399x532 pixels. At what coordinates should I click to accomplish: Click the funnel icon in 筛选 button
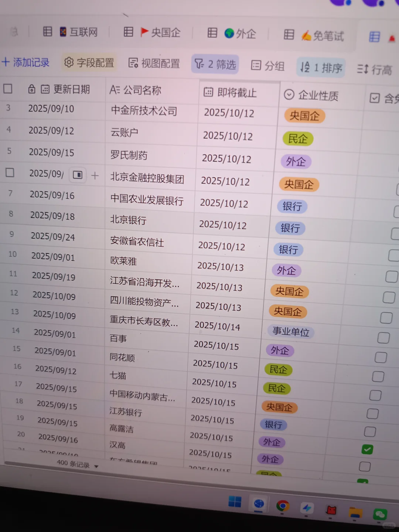point(199,64)
